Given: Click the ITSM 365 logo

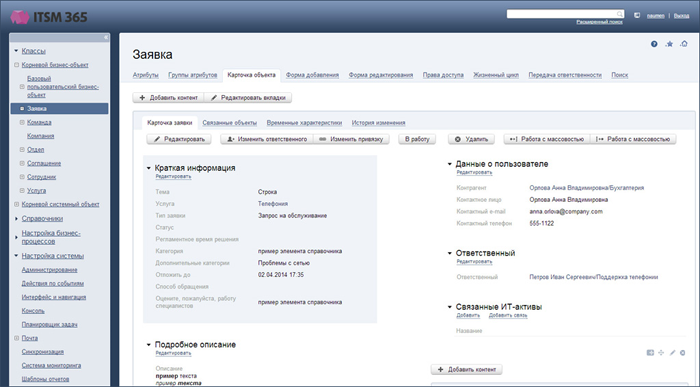Looking at the screenshot, I should pos(49,17).
